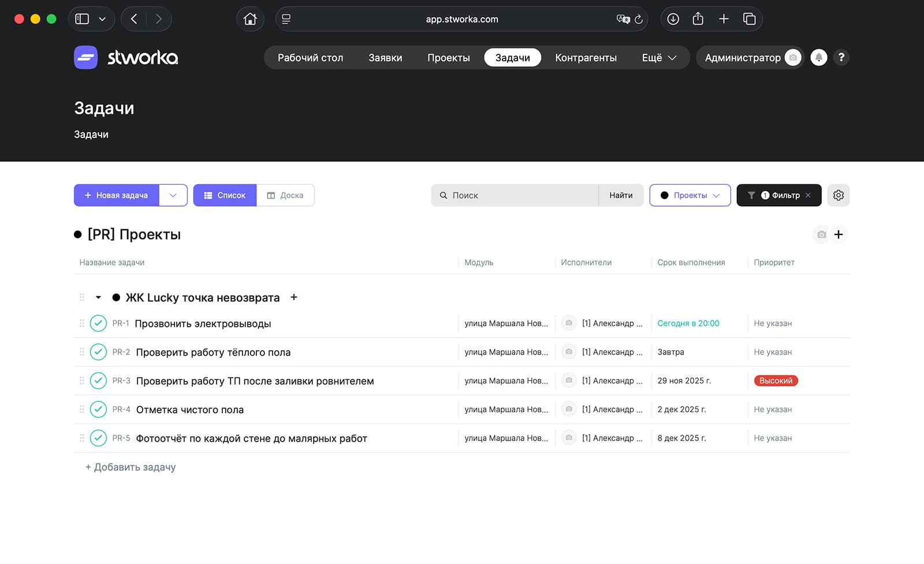Open the notifications bell icon
This screenshot has height=564, width=924.
click(818, 58)
